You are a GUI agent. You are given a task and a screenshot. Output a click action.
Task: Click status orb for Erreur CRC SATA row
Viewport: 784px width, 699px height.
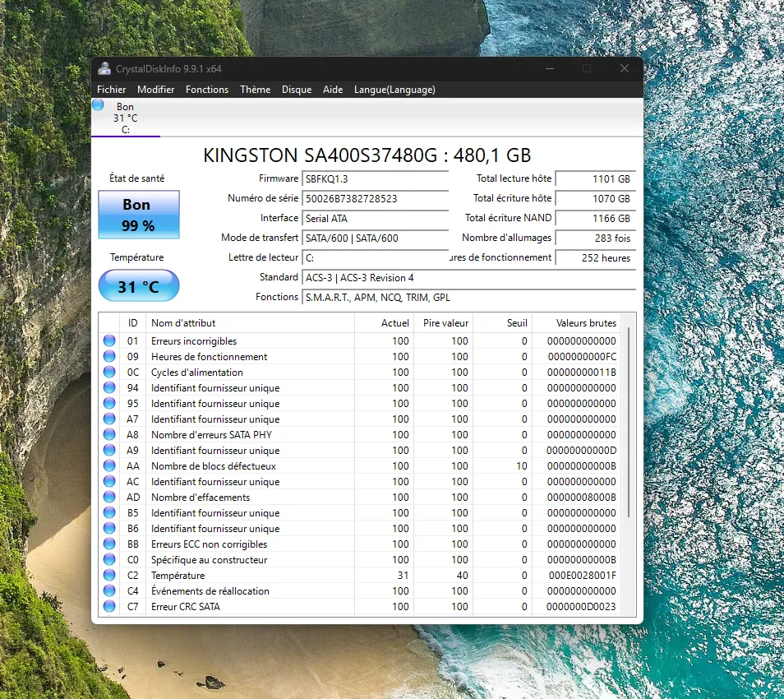tap(109, 606)
